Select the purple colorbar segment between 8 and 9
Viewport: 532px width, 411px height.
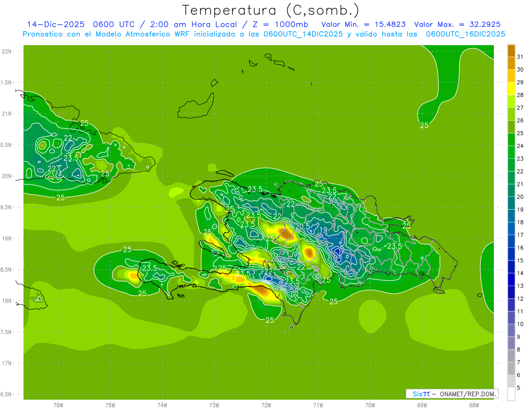[511, 344]
